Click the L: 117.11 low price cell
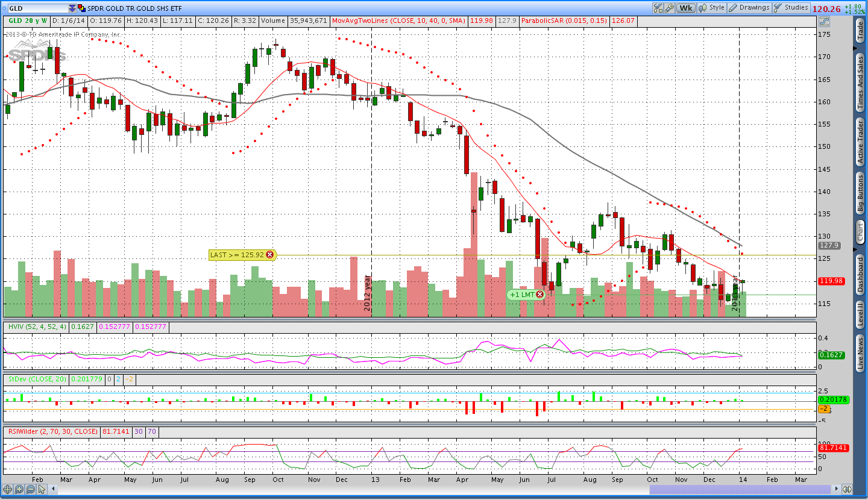868x500 pixels. tap(179, 20)
